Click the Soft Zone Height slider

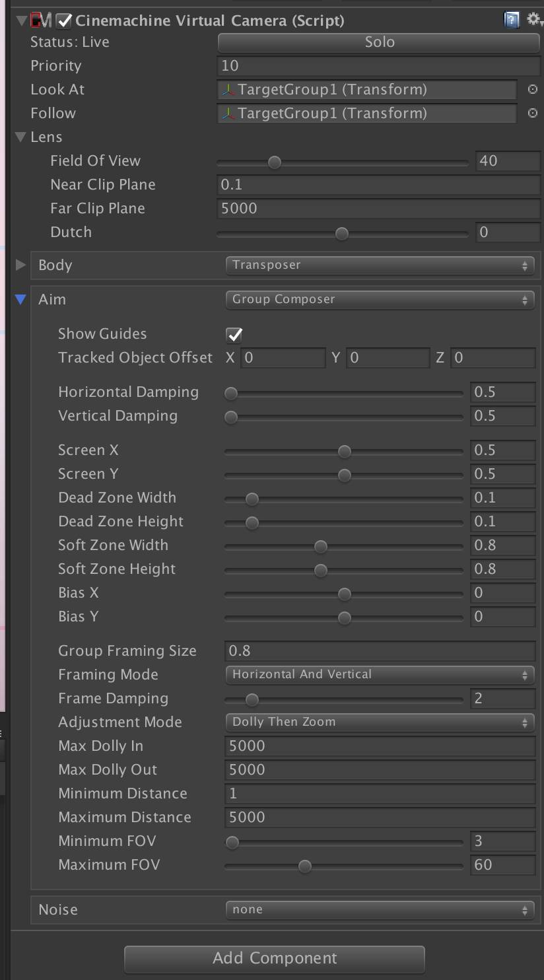(344, 571)
